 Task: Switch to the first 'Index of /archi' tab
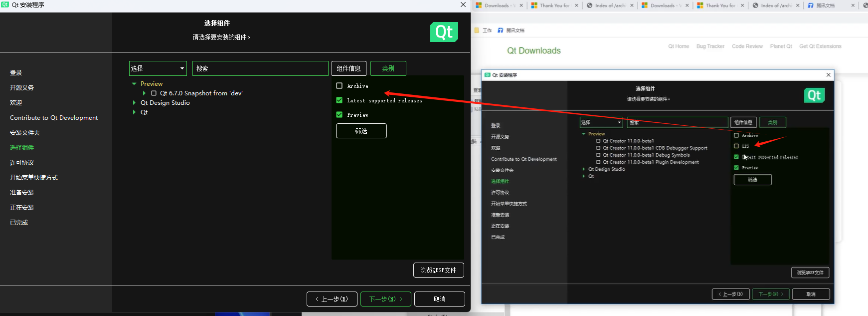point(610,5)
